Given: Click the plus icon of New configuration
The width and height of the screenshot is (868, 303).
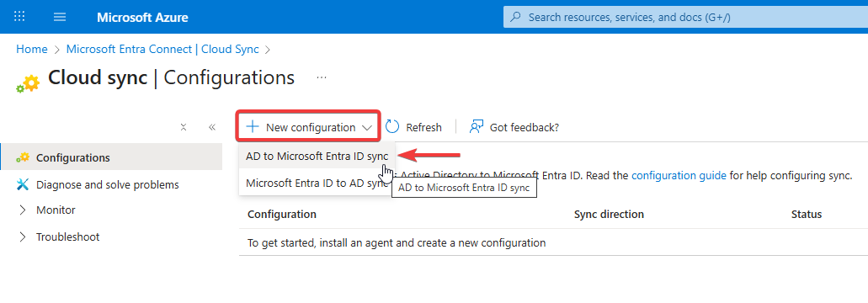Looking at the screenshot, I should [x=253, y=126].
